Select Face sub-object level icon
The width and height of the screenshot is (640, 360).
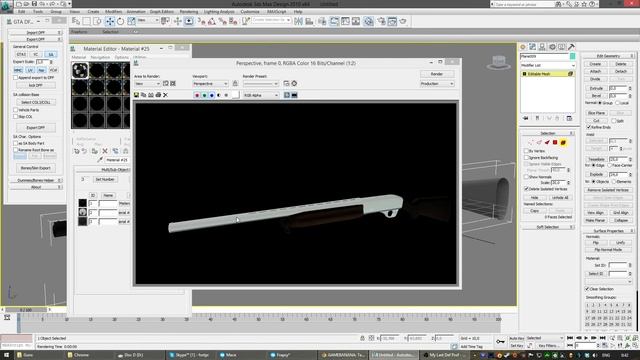[547, 142]
